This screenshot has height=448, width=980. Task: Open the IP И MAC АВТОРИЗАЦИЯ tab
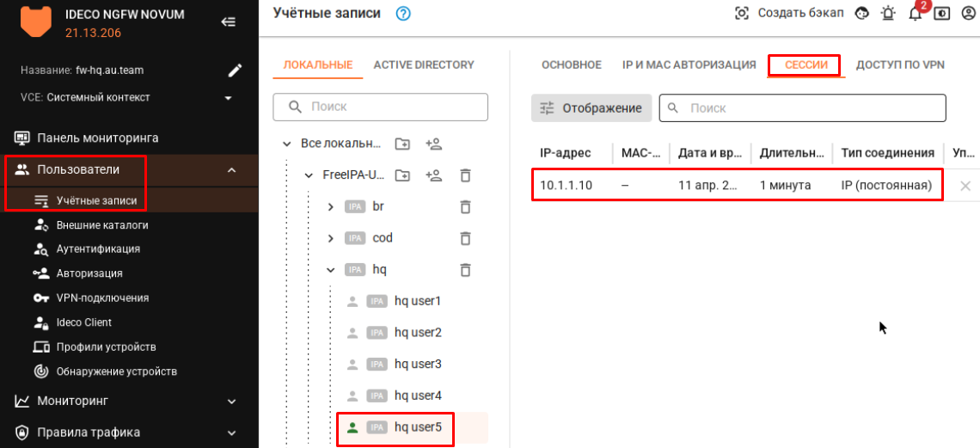(x=689, y=65)
